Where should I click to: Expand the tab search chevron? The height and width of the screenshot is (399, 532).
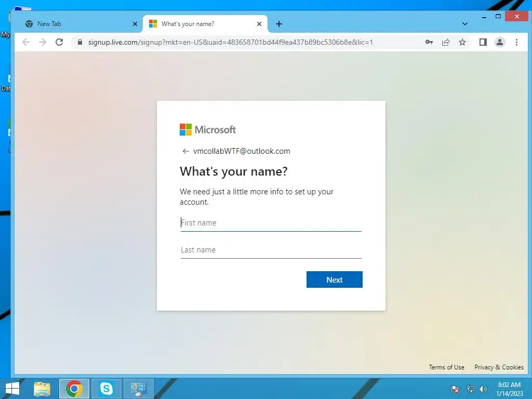click(x=465, y=24)
